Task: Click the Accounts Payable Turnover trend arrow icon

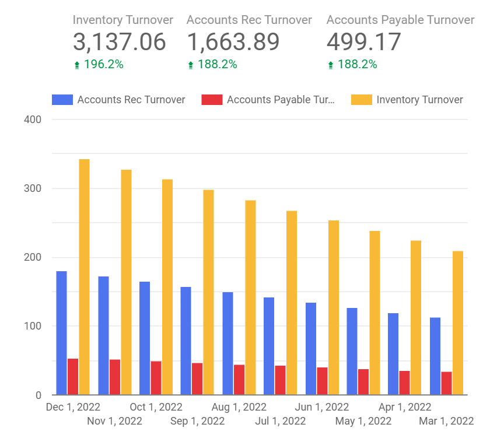Action: 330,65
